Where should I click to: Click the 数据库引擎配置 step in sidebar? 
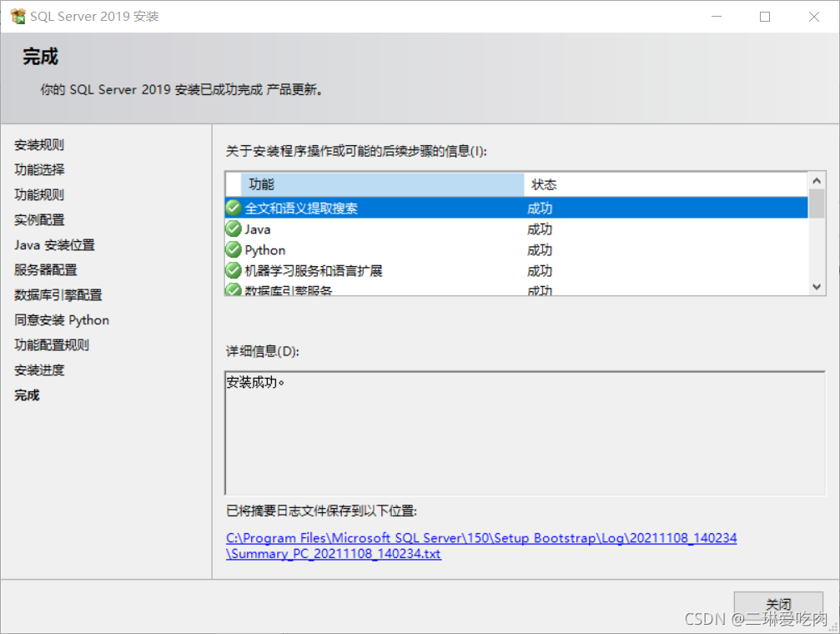(x=58, y=294)
